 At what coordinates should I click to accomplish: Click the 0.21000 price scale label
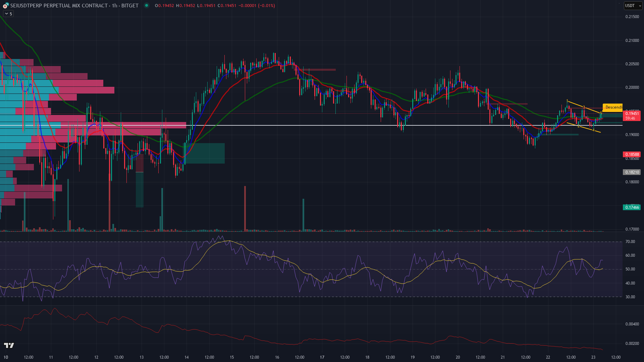[x=632, y=41]
